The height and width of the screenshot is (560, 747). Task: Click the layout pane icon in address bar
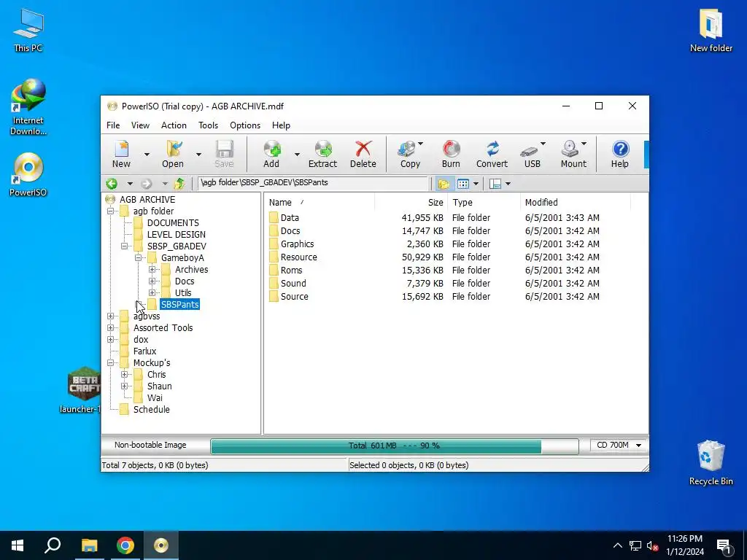pos(495,184)
